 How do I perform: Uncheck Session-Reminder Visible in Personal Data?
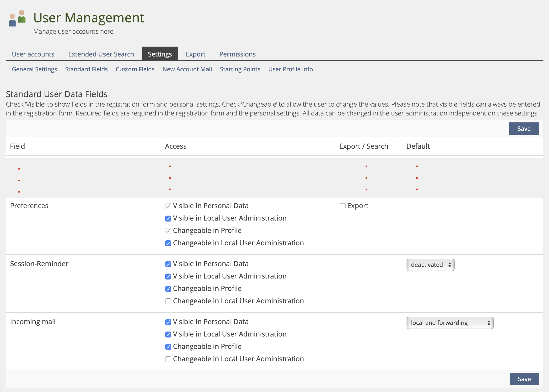point(168,264)
